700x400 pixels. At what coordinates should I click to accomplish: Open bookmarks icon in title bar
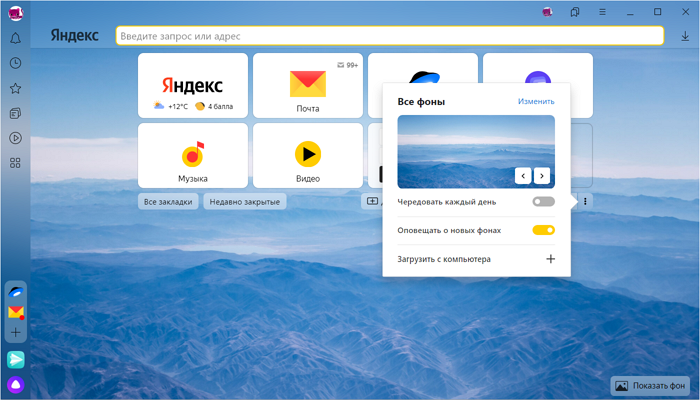click(575, 12)
